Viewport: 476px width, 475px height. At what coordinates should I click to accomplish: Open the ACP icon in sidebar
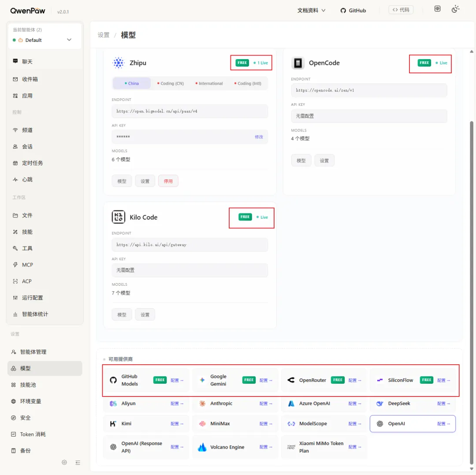[15, 281]
